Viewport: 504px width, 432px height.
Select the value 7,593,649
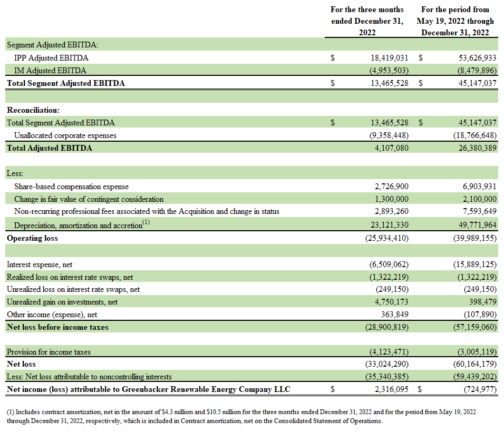480,211
